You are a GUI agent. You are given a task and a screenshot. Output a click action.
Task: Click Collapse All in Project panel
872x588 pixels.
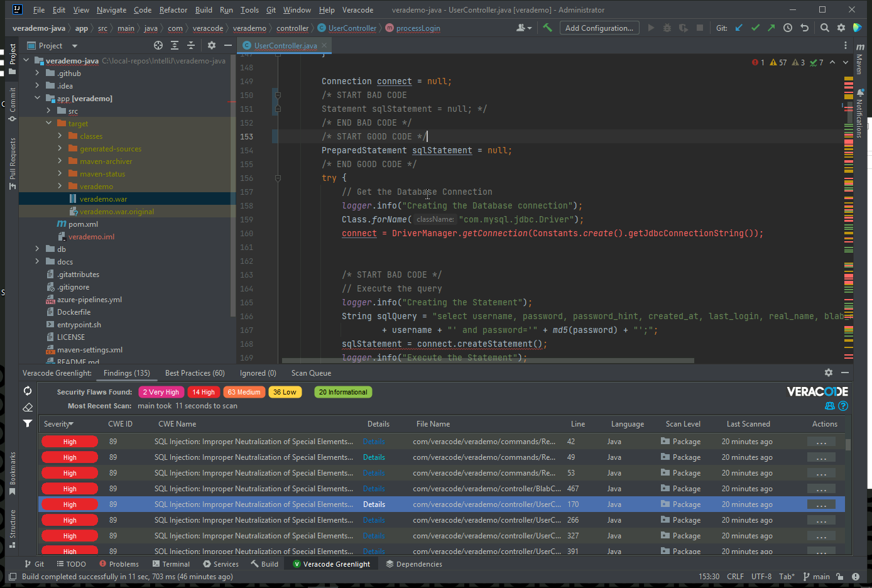(x=191, y=45)
